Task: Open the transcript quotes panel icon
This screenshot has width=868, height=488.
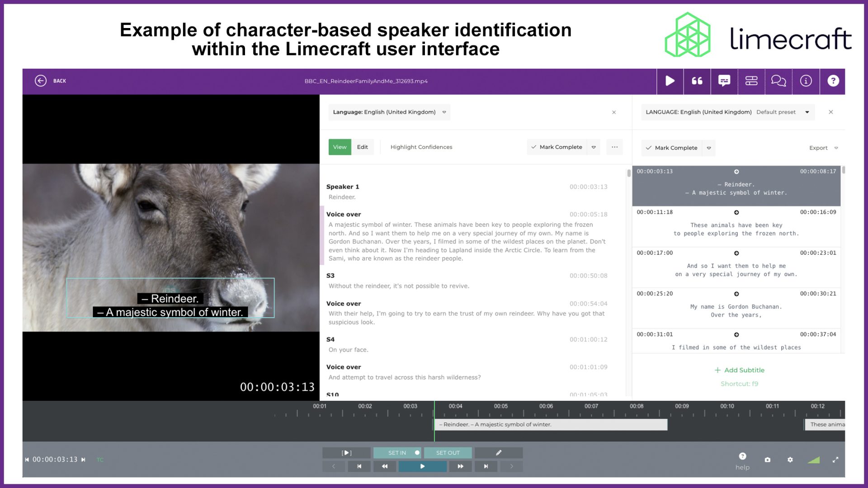Action: click(697, 81)
